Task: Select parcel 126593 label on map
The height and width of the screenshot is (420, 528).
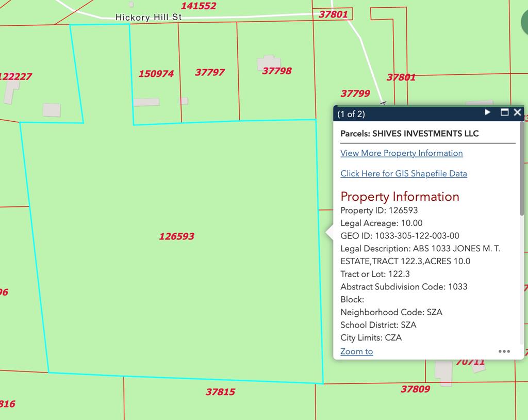Action: coord(176,236)
